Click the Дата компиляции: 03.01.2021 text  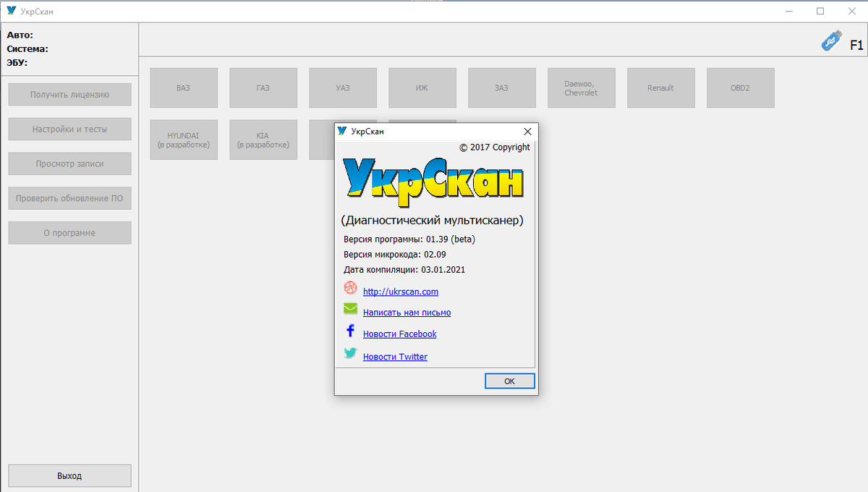coord(404,269)
